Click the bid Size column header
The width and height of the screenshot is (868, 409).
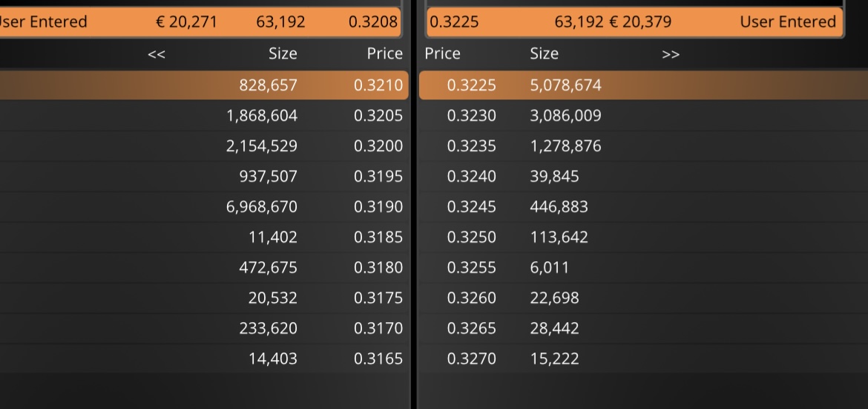point(283,53)
